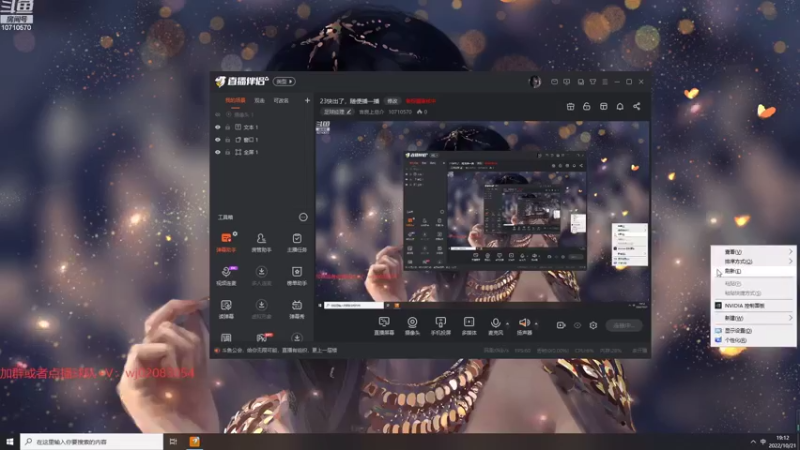
Task: Click the share icon above the preview
Action: pyautogui.click(x=637, y=106)
